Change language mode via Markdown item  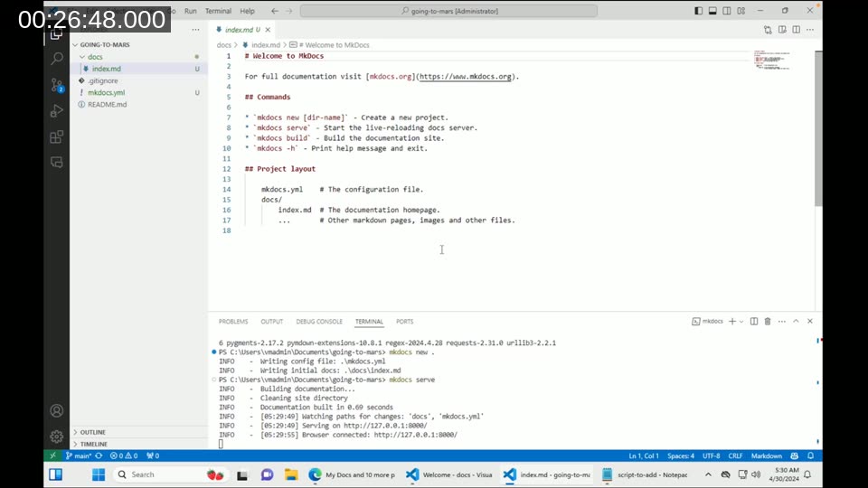pos(766,455)
